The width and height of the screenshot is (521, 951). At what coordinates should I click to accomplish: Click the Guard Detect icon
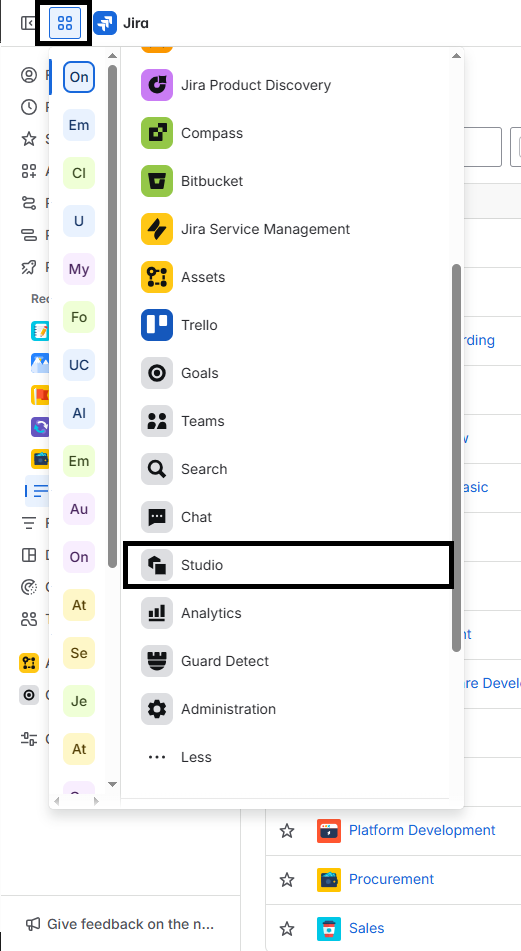[x=157, y=660]
